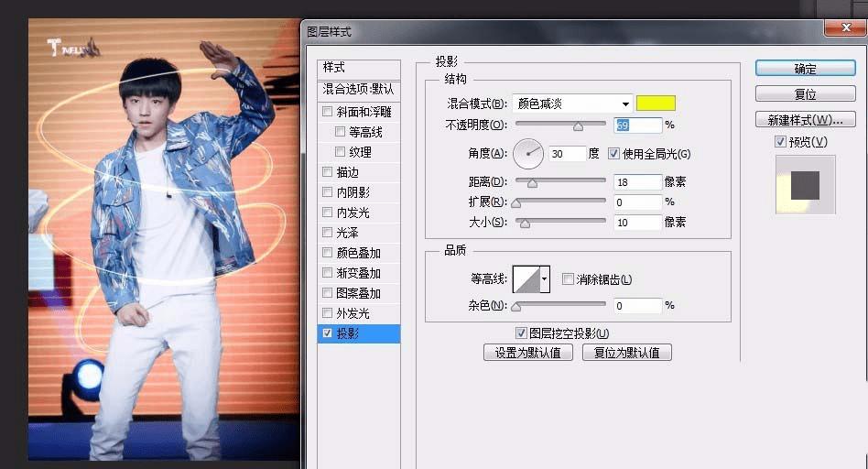Click the 杂色 slider handle
The image size is (868, 469).
point(516,307)
